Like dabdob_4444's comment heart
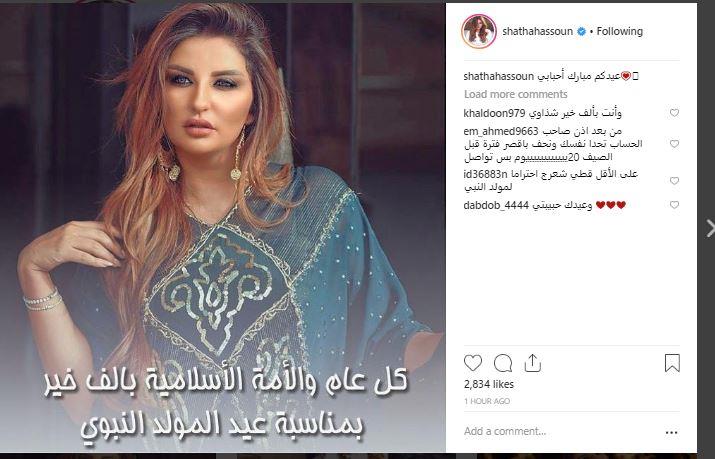The image size is (715, 459). coord(674,205)
